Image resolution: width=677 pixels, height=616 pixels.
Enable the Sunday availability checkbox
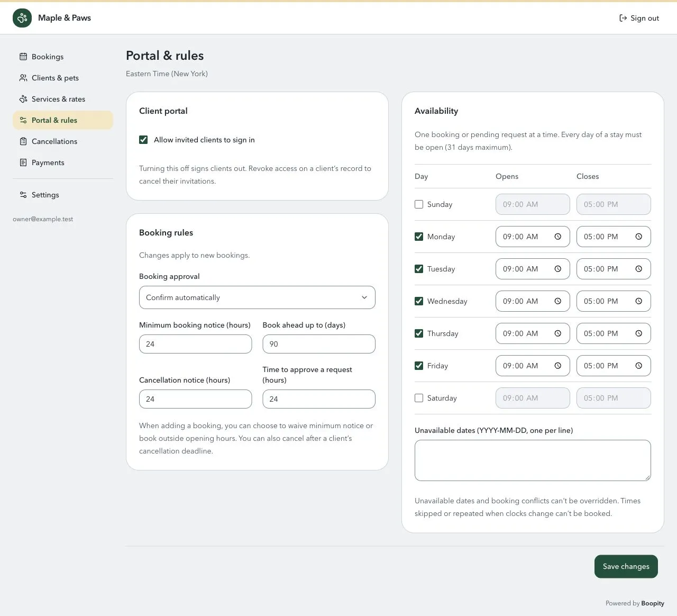click(x=419, y=204)
